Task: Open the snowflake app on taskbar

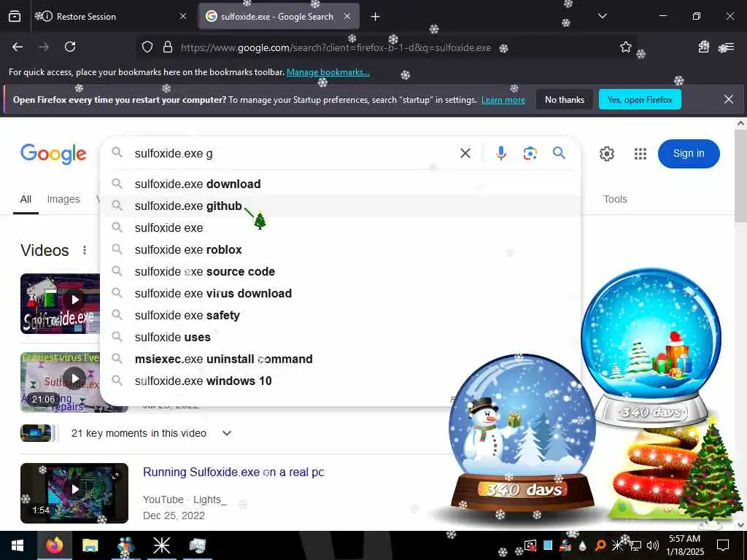Action: click(x=161, y=545)
